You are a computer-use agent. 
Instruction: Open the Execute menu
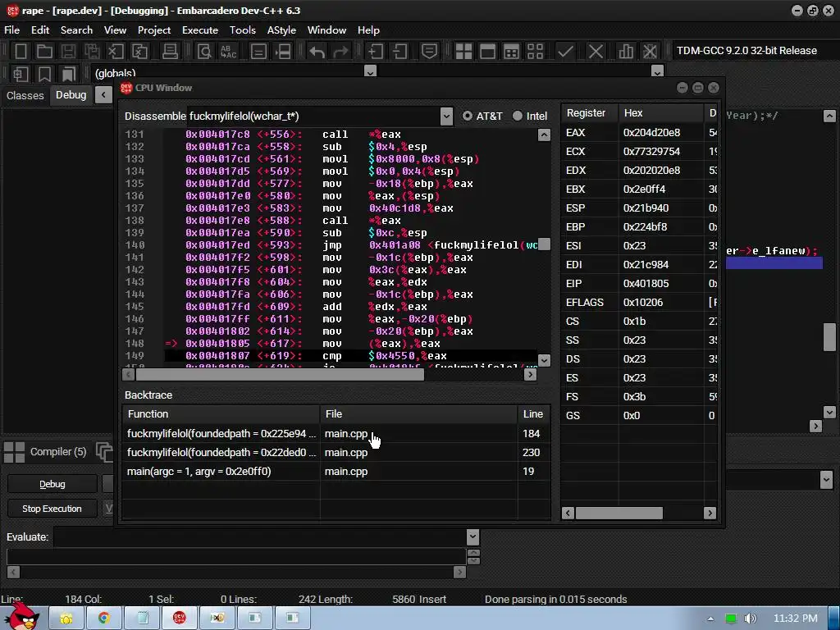200,30
